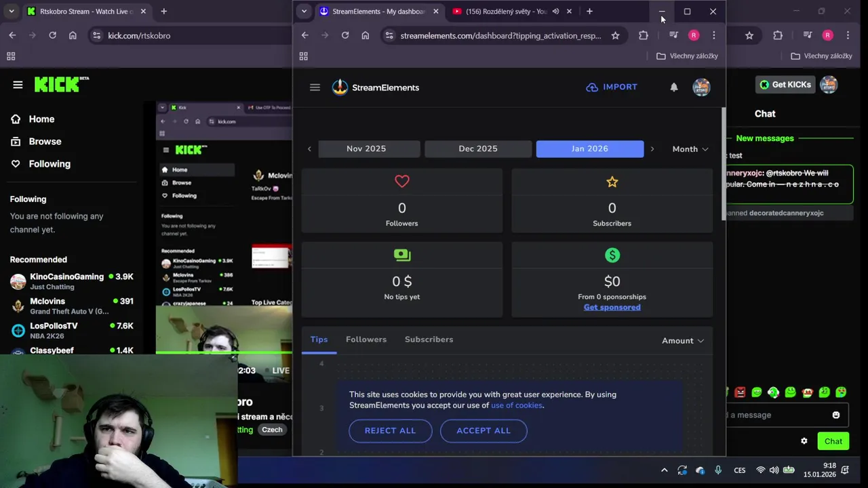Open Chrome menu dots in StreamElements window
Image resolution: width=868 pixels, height=488 pixels.
pyautogui.click(x=713, y=35)
